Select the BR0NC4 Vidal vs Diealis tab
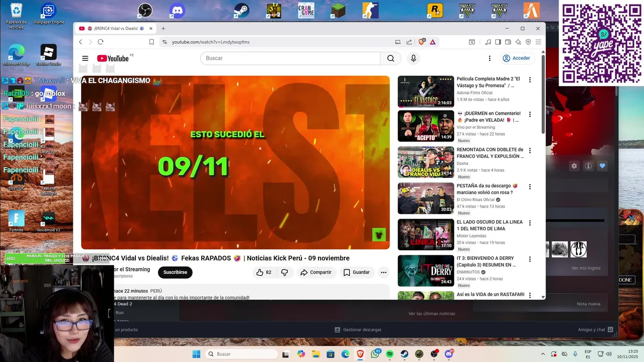 [116, 29]
